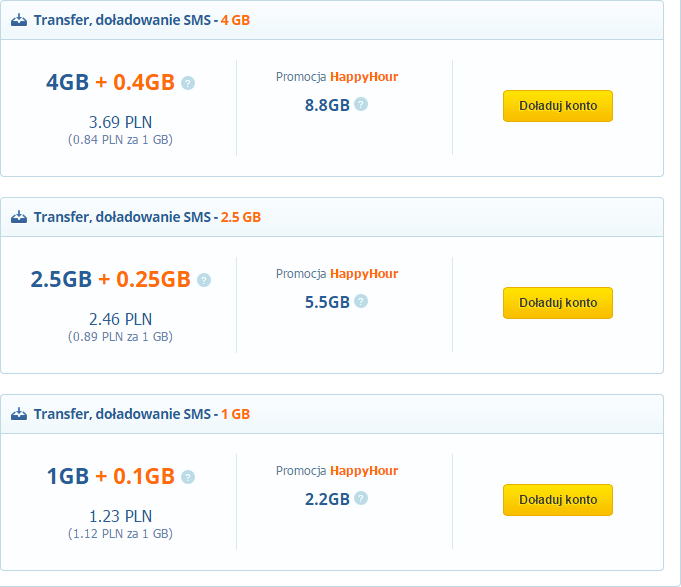Image resolution: width=681 pixels, height=587 pixels.
Task: Click help icon next to 2.5GB + 0.25GB
Action: [x=204, y=280]
